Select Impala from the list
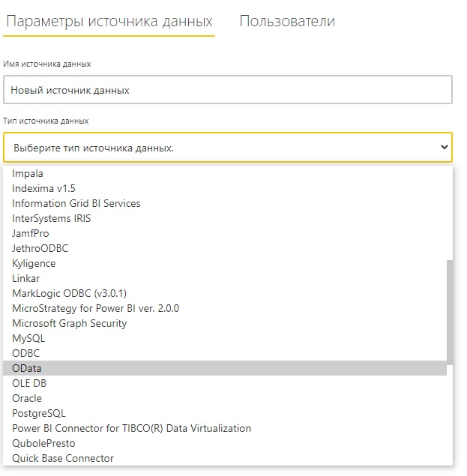The height and width of the screenshot is (476, 467). pos(225,174)
